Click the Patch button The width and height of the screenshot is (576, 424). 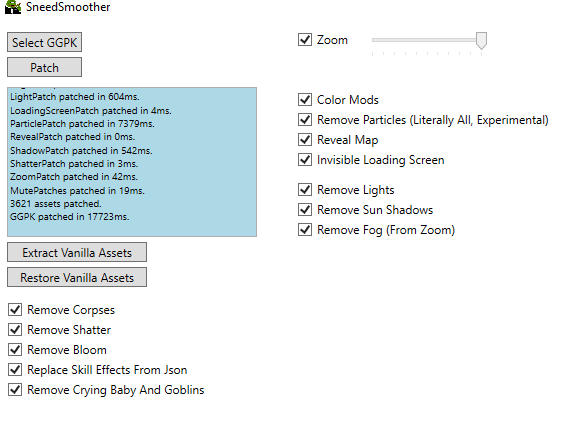point(44,67)
